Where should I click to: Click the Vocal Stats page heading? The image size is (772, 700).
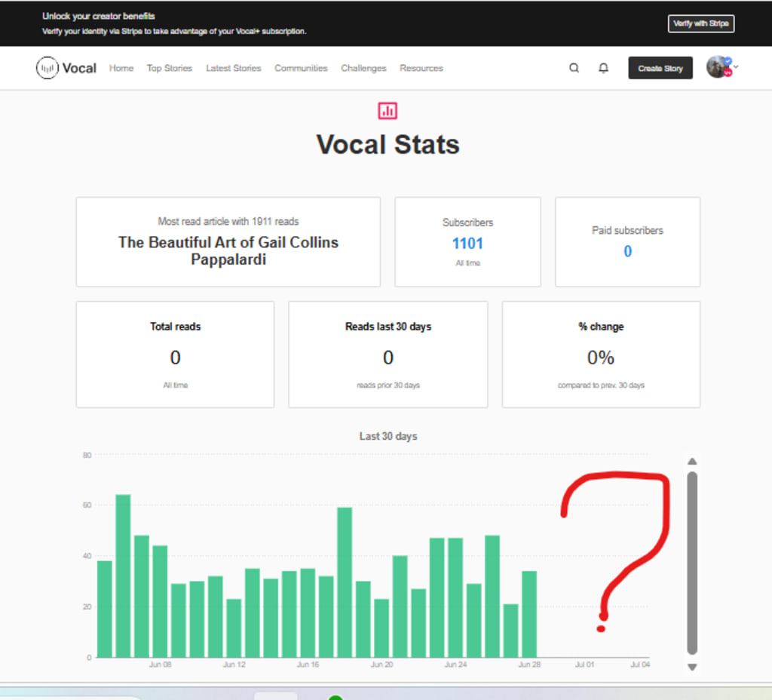pyautogui.click(x=388, y=144)
